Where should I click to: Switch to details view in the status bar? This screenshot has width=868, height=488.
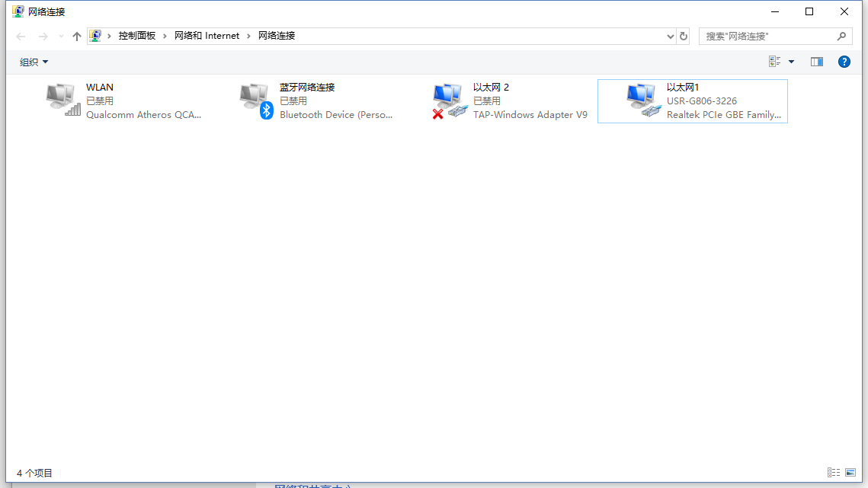pyautogui.click(x=834, y=473)
